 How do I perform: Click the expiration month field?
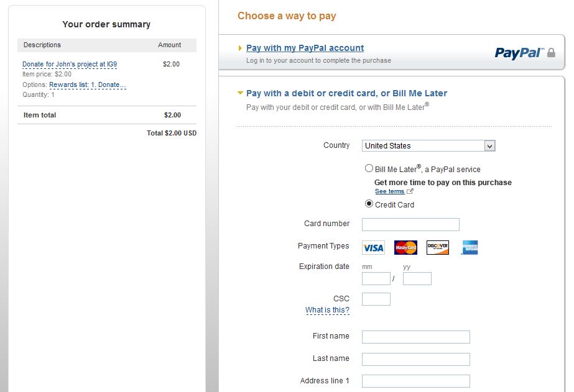point(376,278)
